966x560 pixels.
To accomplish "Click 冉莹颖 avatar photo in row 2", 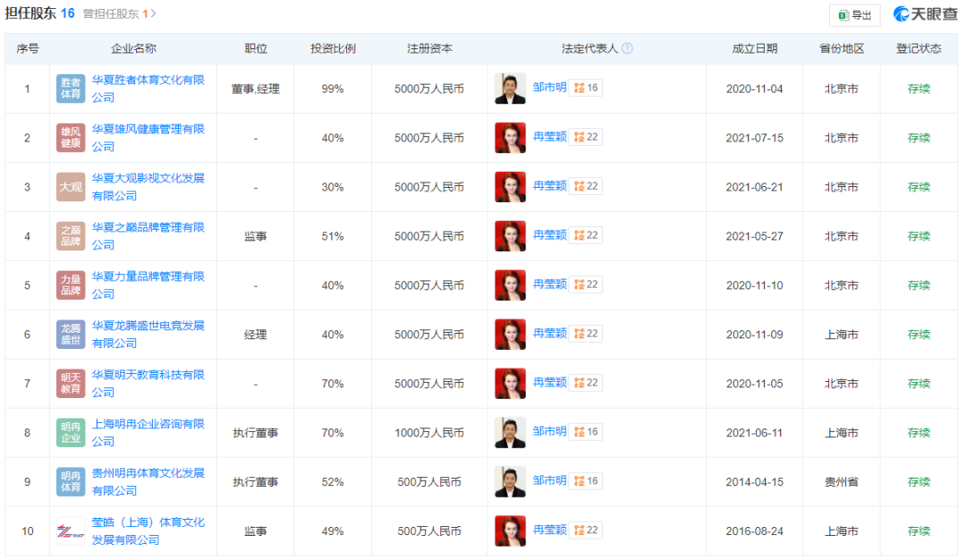I will (510, 138).
